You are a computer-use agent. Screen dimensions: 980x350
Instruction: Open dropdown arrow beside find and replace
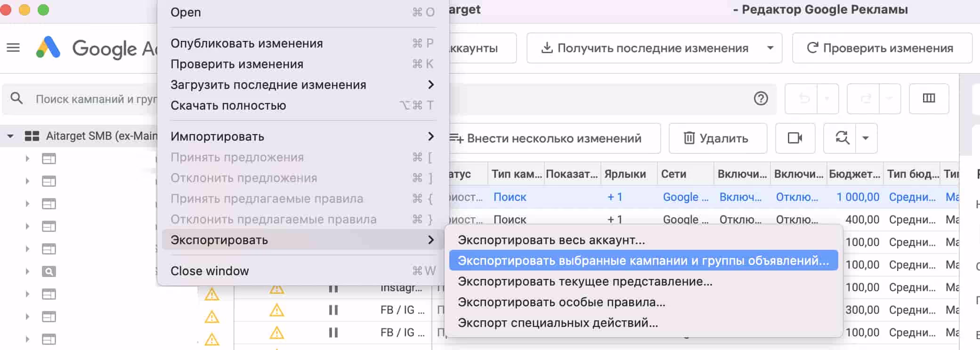(x=866, y=138)
